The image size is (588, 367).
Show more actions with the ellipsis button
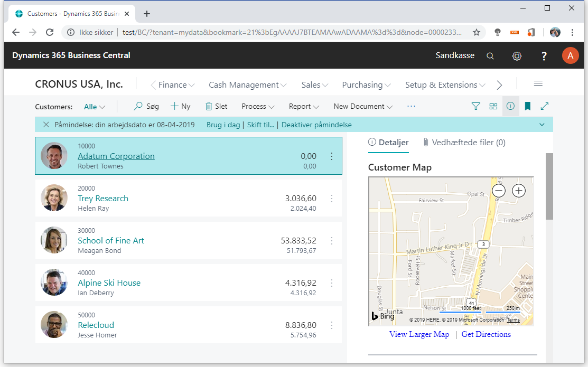coord(411,107)
